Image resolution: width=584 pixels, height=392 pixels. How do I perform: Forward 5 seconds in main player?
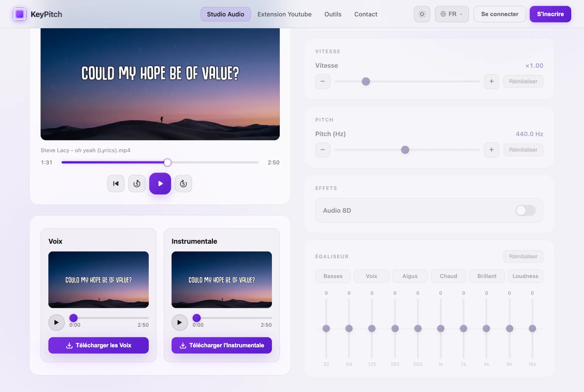(x=183, y=184)
